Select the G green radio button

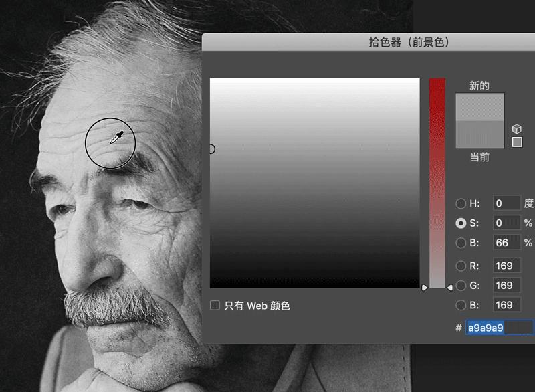(461, 284)
